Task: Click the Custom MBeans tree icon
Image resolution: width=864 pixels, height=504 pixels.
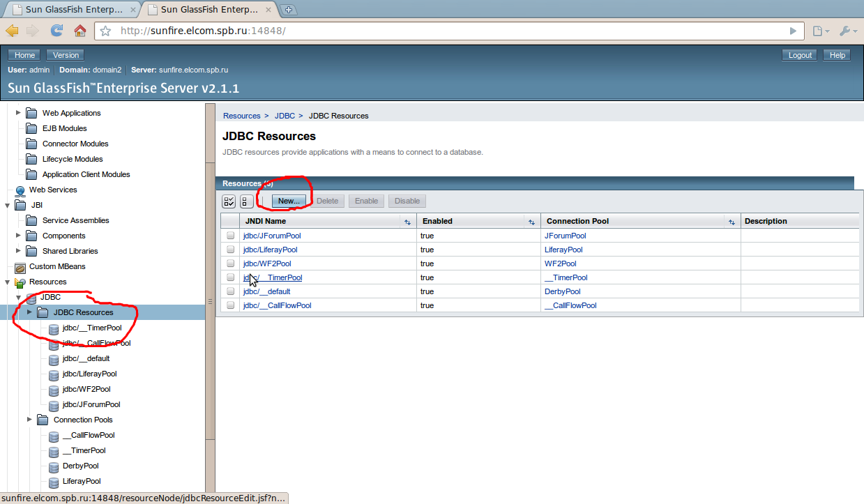Action: tap(20, 267)
